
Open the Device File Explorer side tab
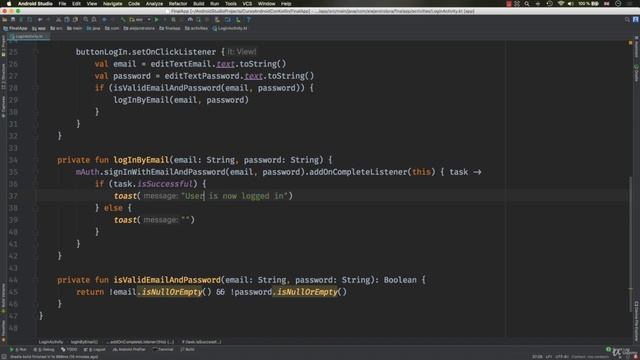tap(636, 321)
